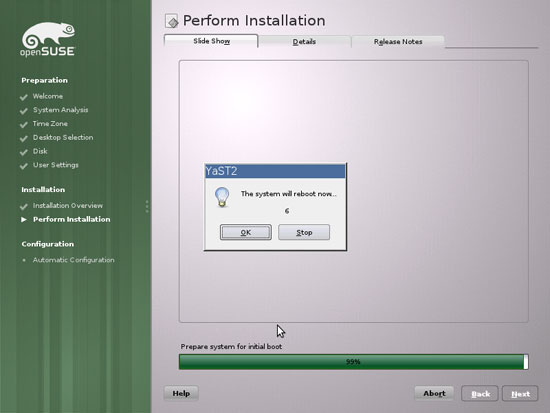Click the openSUSE chameleon logo
The height and width of the screenshot is (413, 550).
coord(48,39)
